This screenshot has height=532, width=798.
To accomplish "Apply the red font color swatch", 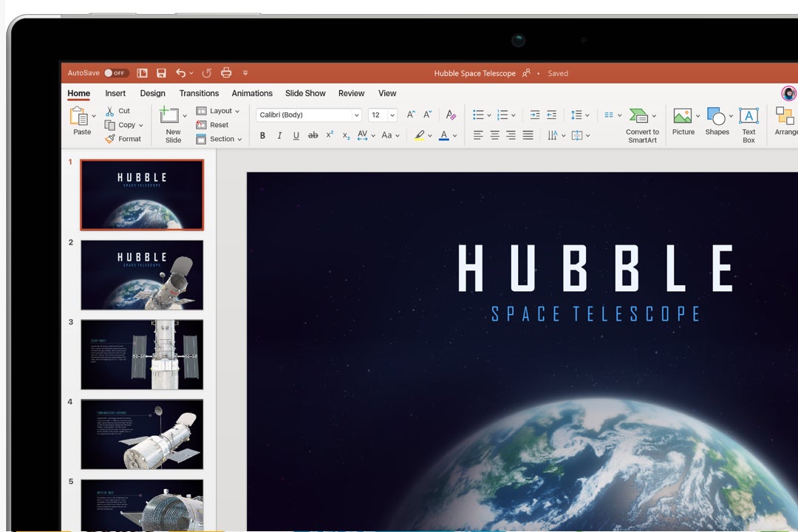I will [443, 136].
